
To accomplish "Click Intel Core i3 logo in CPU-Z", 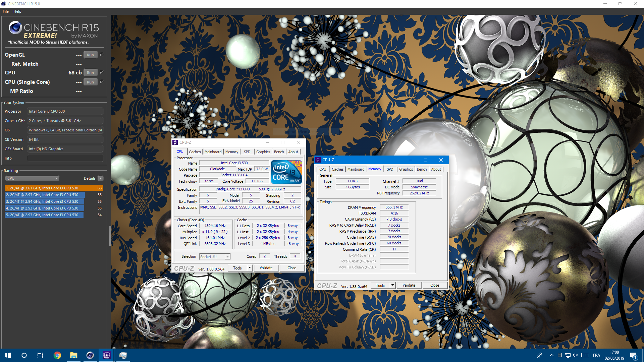I will (286, 172).
